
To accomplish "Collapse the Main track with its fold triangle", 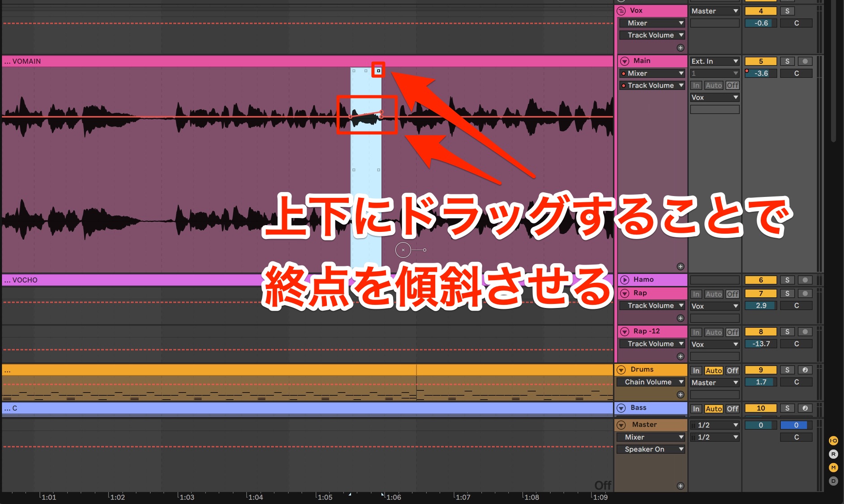I will click(x=625, y=61).
